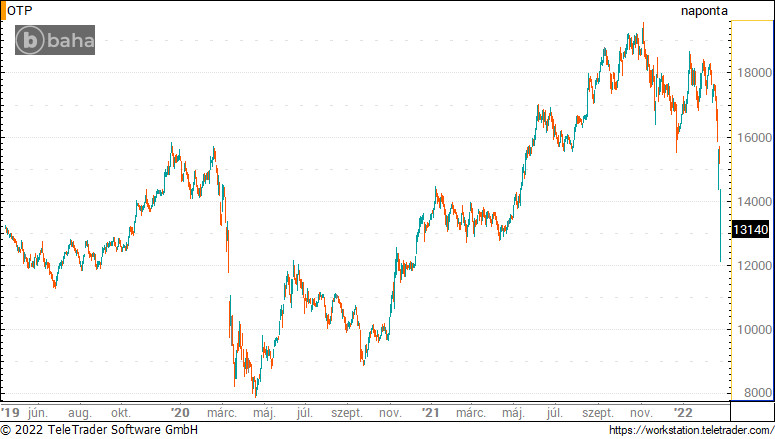Click the first márc. timeline label

[x=221, y=413]
